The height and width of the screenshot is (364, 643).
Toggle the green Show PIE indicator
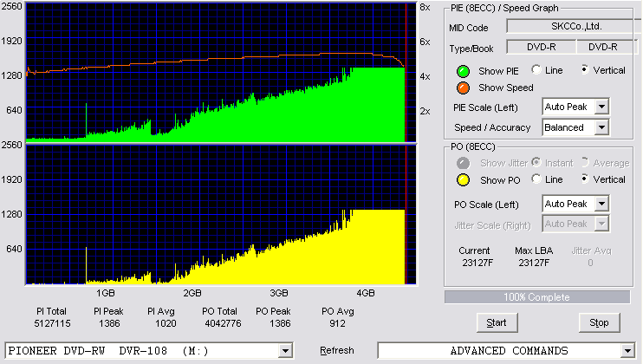coord(463,71)
